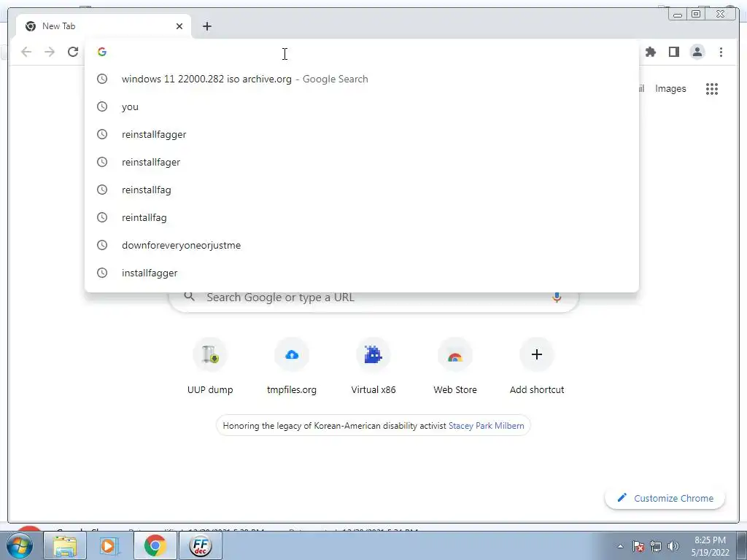This screenshot has width=747, height=560.
Task: Click the magnifier icon in search box
Action: 189,296
